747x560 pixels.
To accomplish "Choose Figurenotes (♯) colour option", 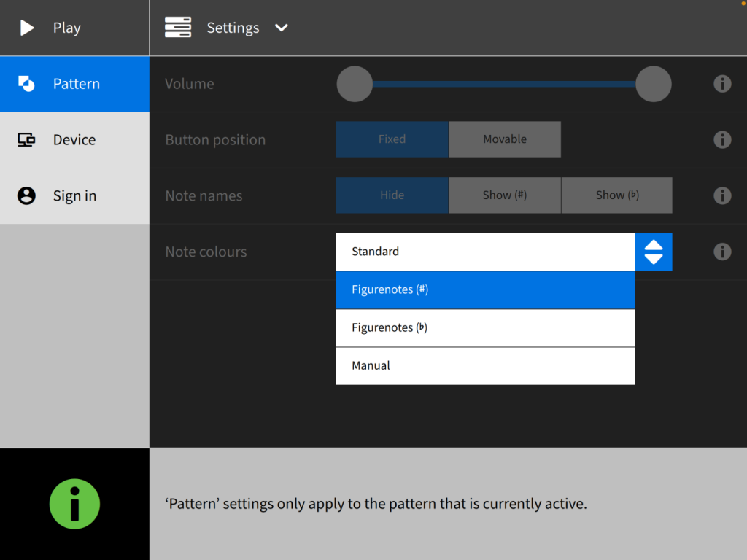I will 485,290.
